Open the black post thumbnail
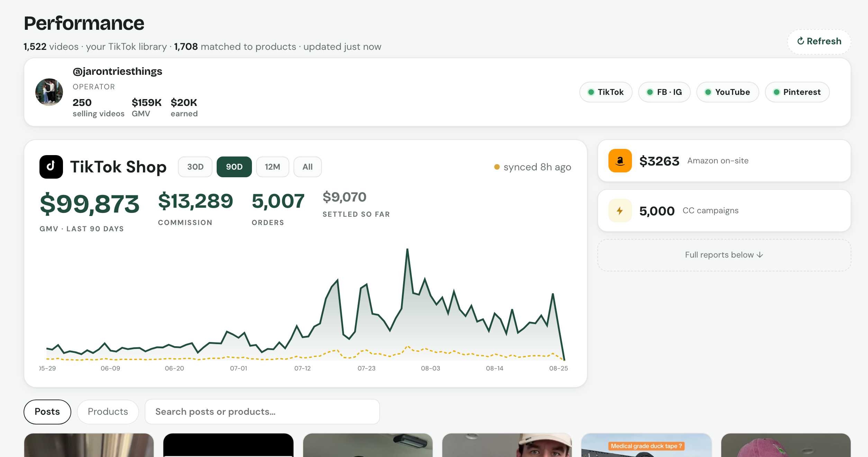The height and width of the screenshot is (457, 868). pos(228,445)
